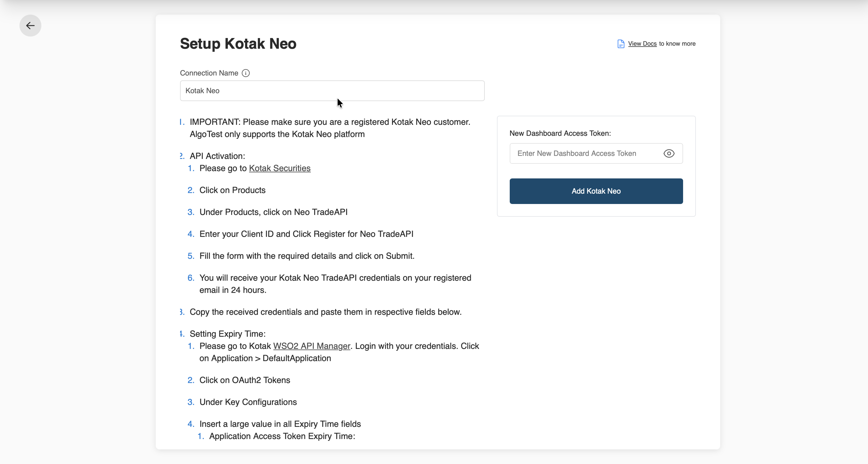
Task: Click the back arrow button
Action: [30, 26]
